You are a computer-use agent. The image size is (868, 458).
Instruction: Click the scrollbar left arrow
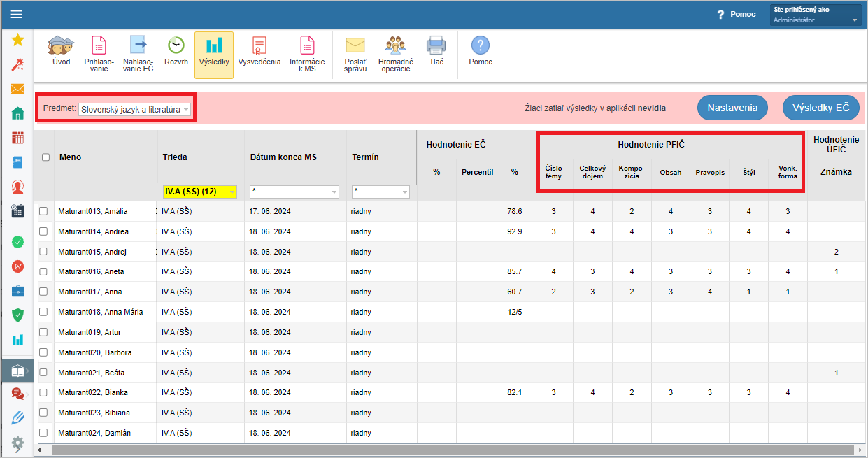coord(39,450)
